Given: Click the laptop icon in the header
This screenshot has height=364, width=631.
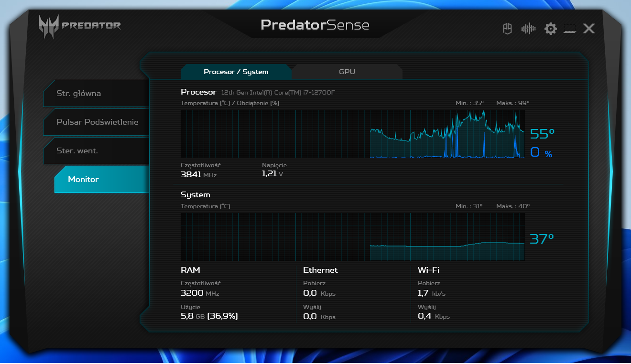Looking at the screenshot, I should click(570, 29).
